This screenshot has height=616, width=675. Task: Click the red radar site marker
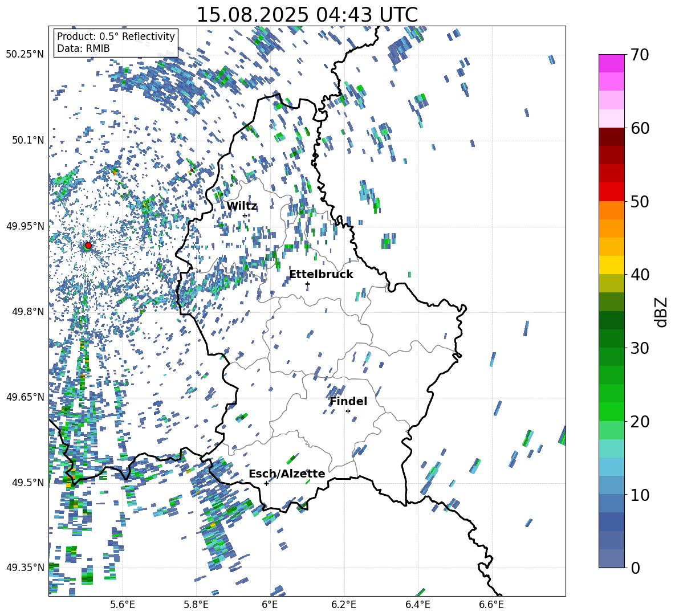[x=88, y=245]
